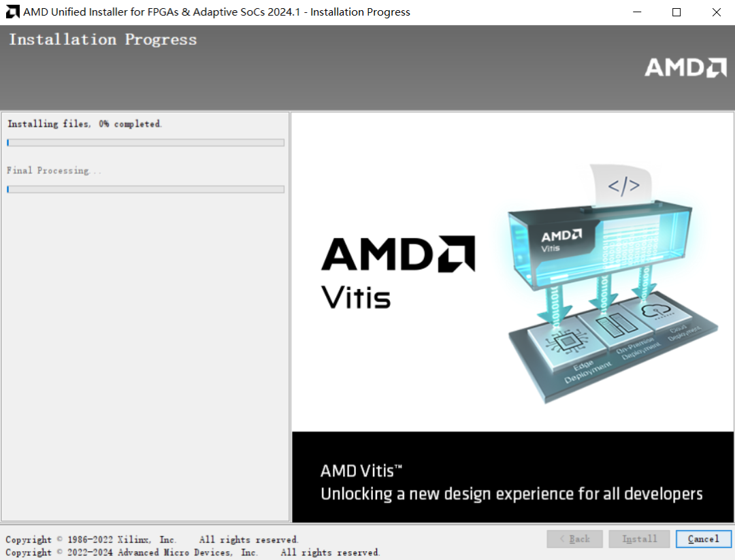Minimize the installer window
This screenshot has width=735, height=560.
[637, 12]
